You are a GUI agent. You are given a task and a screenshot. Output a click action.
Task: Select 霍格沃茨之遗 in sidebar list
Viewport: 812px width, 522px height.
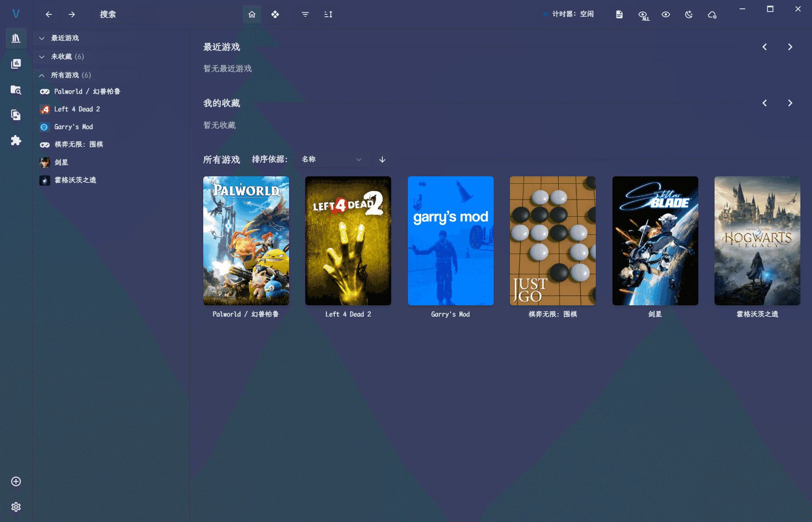pos(75,180)
